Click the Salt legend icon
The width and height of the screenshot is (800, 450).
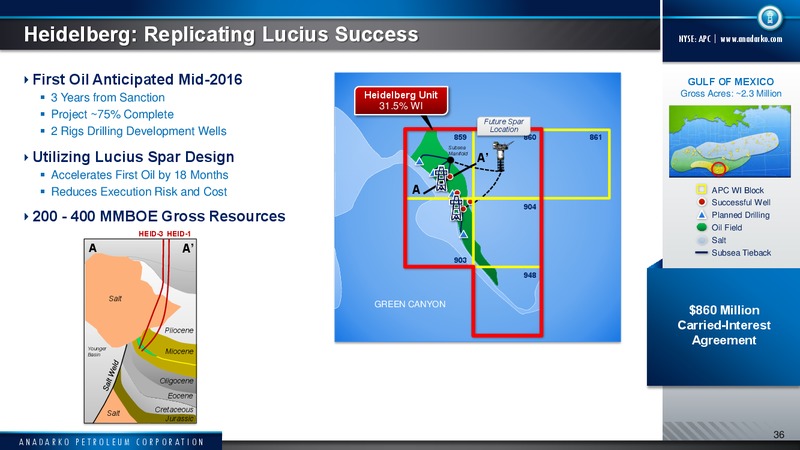tap(702, 240)
